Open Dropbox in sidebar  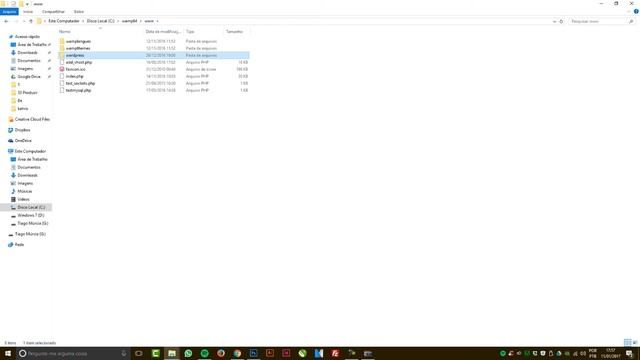[22, 130]
